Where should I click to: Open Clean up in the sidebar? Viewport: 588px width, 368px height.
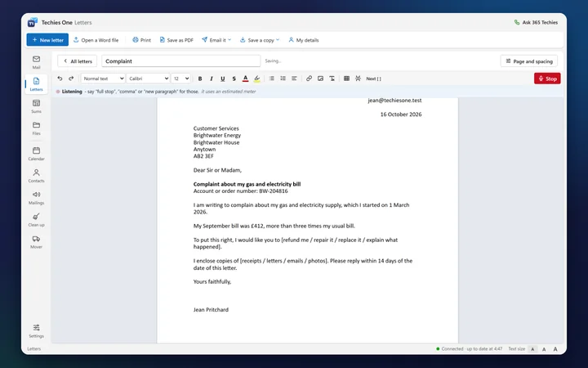(37, 220)
